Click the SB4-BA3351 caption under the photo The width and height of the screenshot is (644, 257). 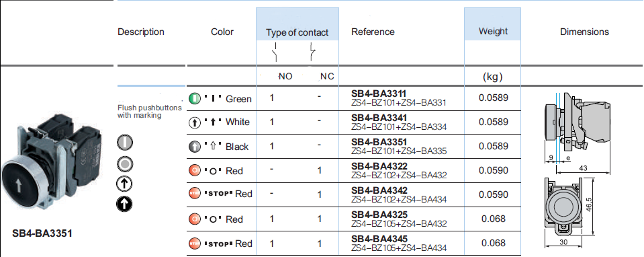pos(42,233)
